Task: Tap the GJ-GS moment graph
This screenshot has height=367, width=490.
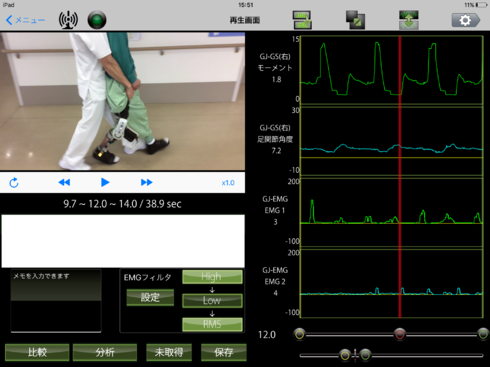Action: pyautogui.click(x=392, y=70)
